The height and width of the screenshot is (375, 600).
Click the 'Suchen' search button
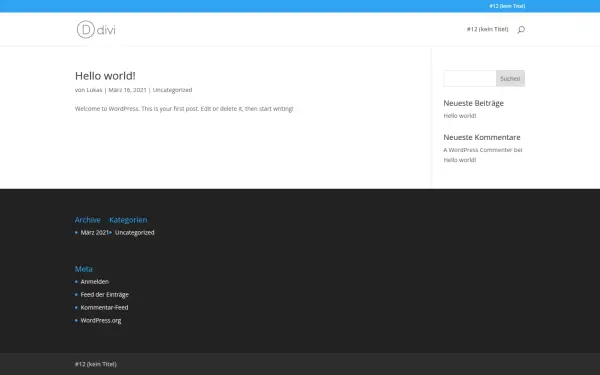tap(510, 78)
